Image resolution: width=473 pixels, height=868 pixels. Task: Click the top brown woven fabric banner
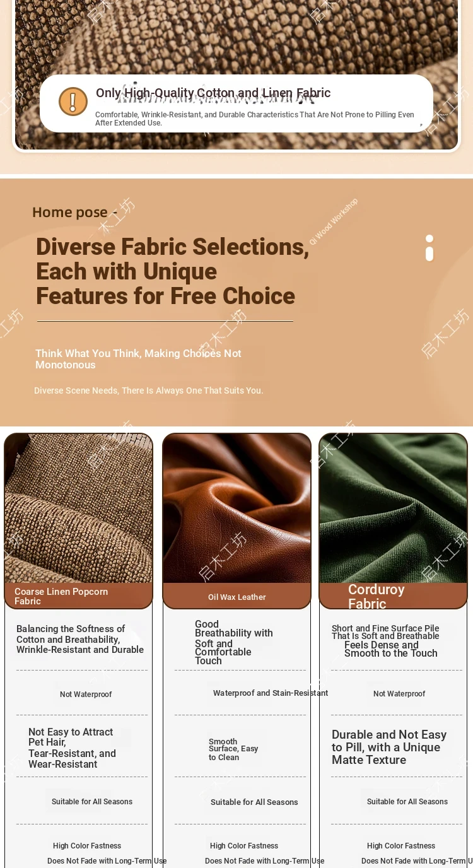(x=237, y=74)
